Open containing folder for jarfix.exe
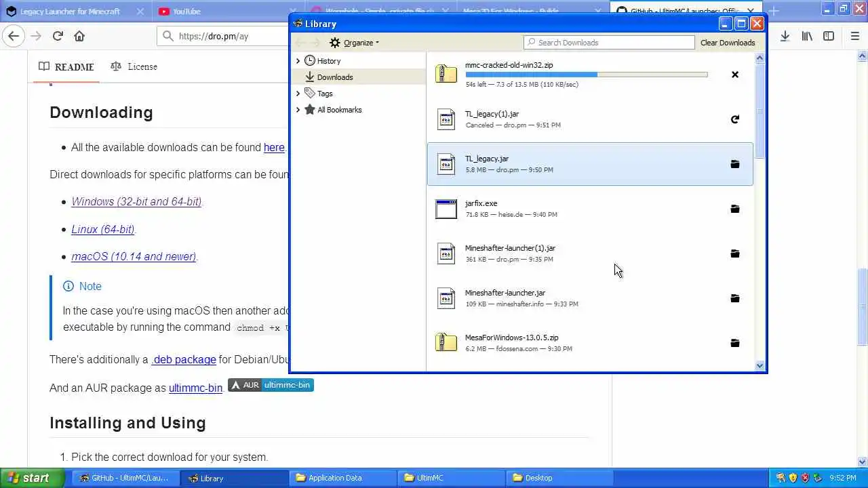This screenshot has height=488, width=868. (x=735, y=209)
